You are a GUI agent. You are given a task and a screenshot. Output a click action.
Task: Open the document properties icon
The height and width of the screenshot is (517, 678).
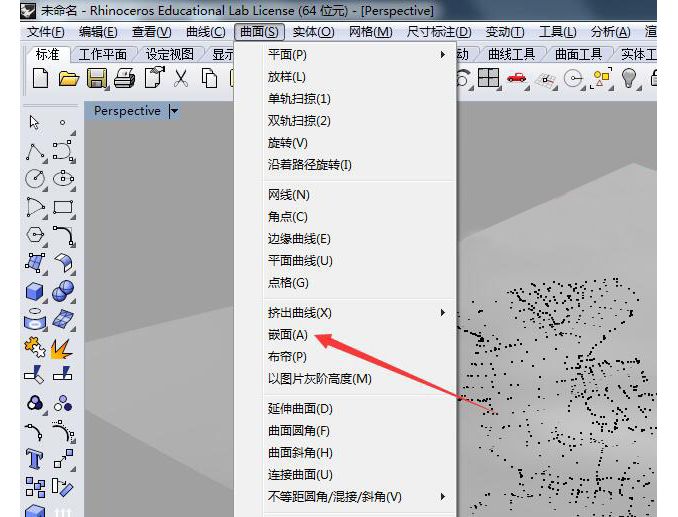pyautogui.click(x=154, y=78)
